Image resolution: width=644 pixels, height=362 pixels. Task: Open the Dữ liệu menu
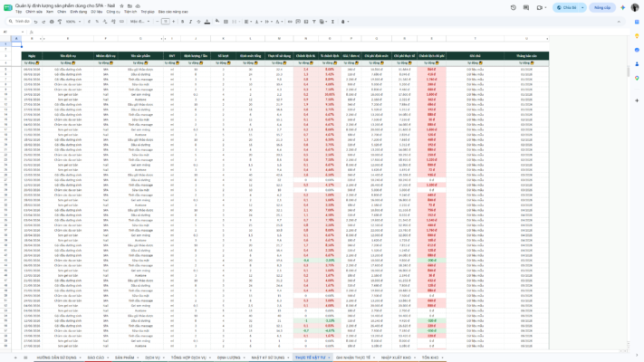97,12
